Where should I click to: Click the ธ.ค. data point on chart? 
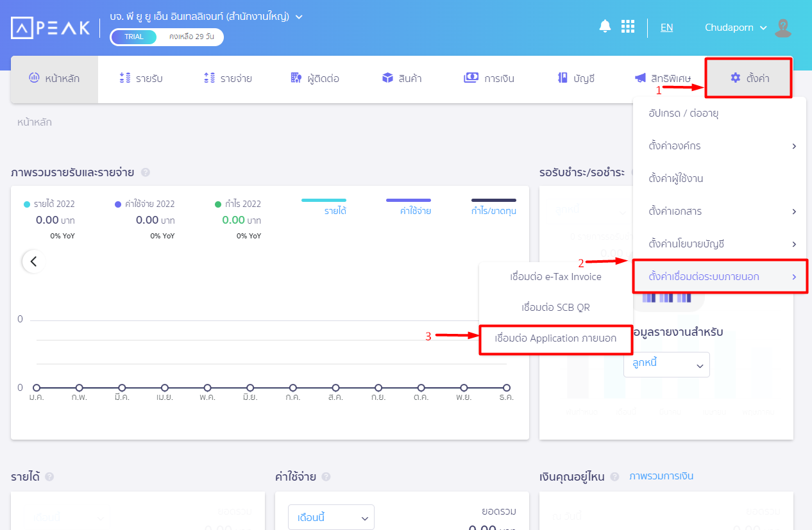(x=507, y=388)
